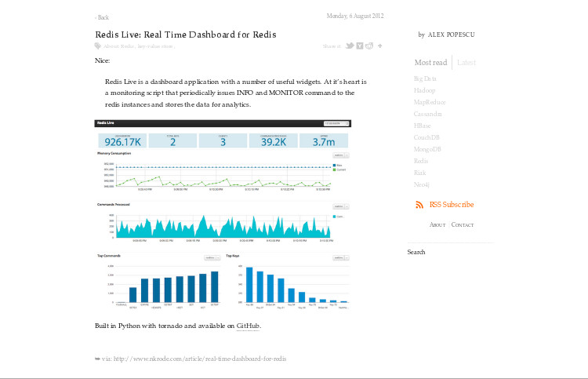Screen dimensions: 588x379
Task: Go back using the Back link
Action: click(x=102, y=17)
